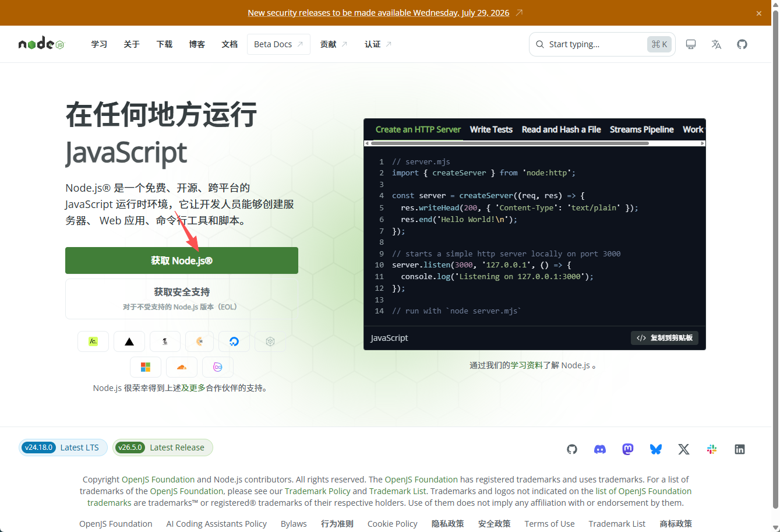Open the DigitalOcean sponsor logo

point(234,341)
